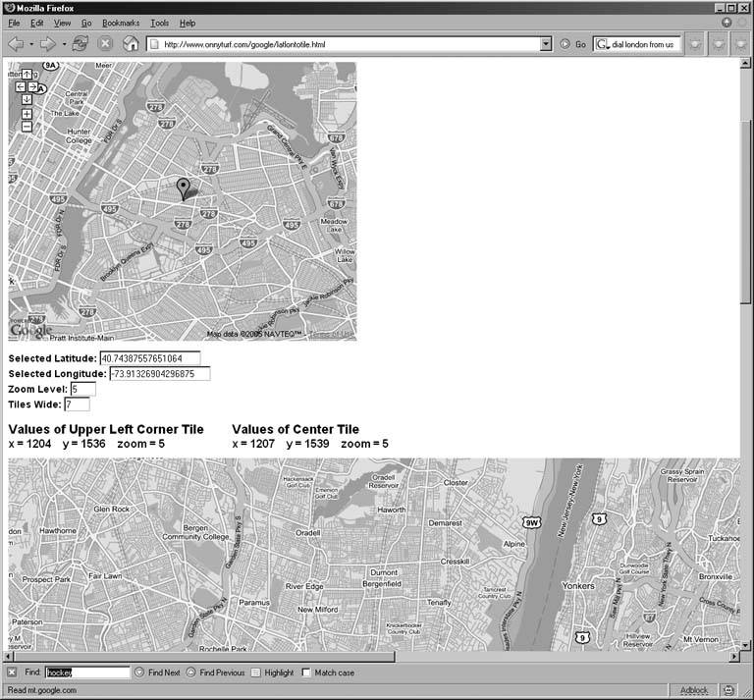Open the Back button history dropdown arrow
754x700 pixels.
click(31, 44)
